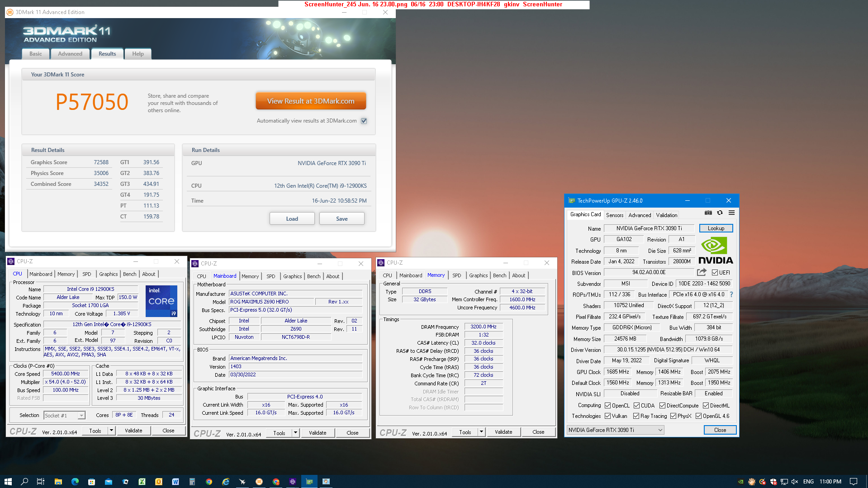Toggle DirectCompute checkbox
Viewport: 868px width, 488px height.
coord(662,406)
